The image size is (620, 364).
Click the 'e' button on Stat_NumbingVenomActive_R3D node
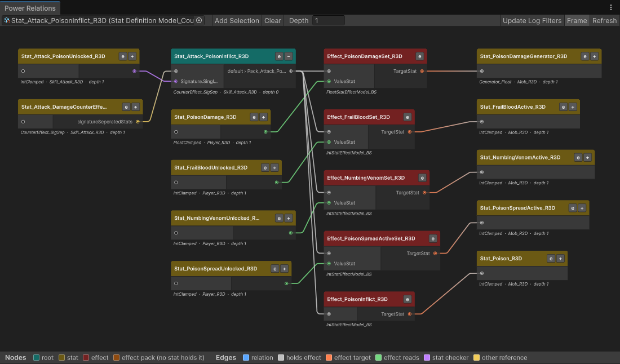(578, 158)
